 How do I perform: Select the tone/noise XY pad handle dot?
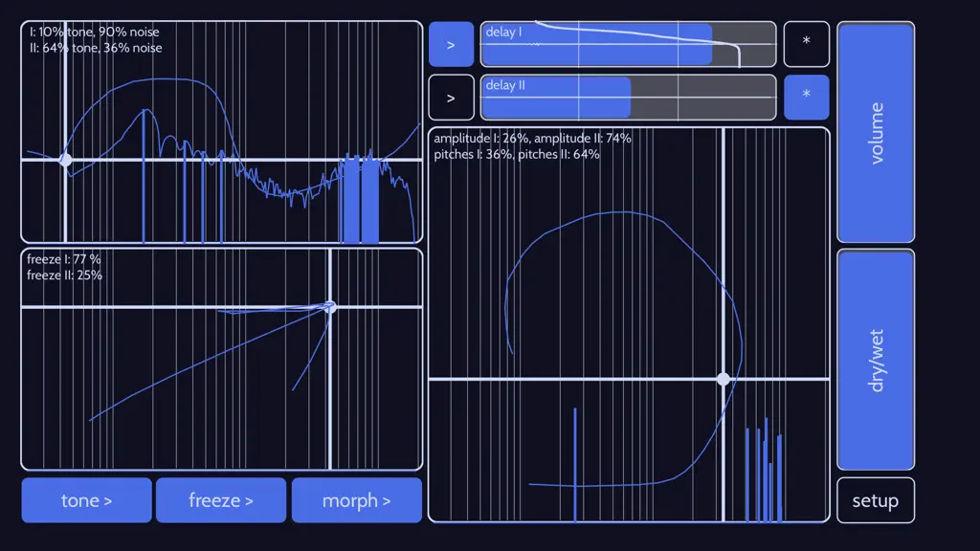point(65,160)
